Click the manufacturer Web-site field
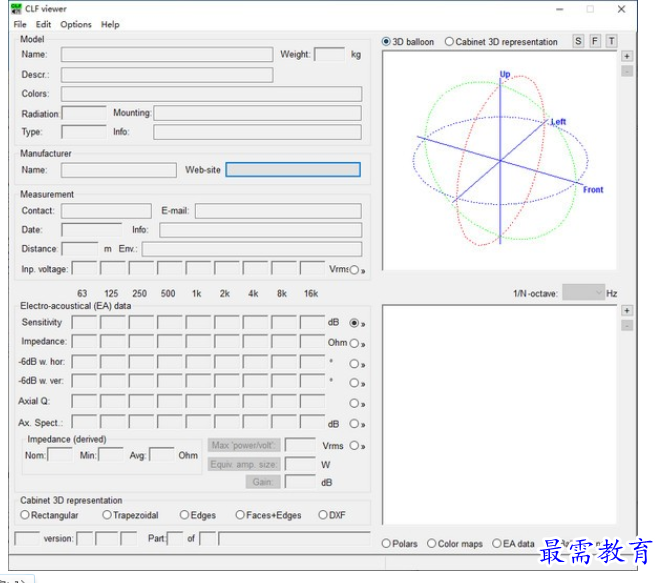Image resolution: width=661 pixels, height=583 pixels. coord(292,170)
